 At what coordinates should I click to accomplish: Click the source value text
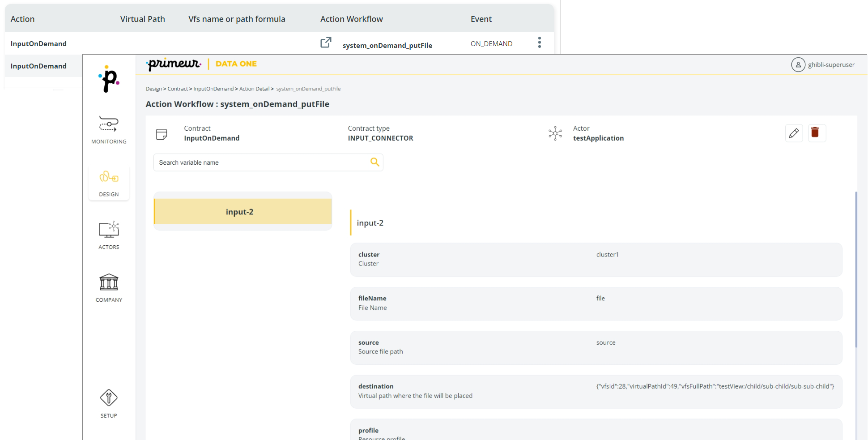point(606,342)
